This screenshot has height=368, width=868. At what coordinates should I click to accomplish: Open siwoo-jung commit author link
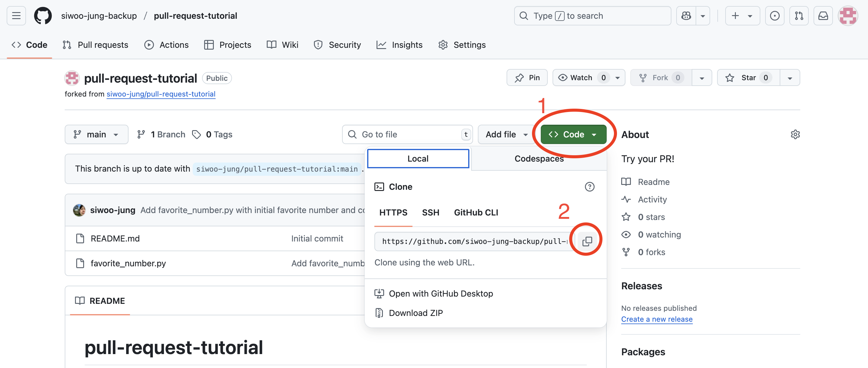[113, 210]
